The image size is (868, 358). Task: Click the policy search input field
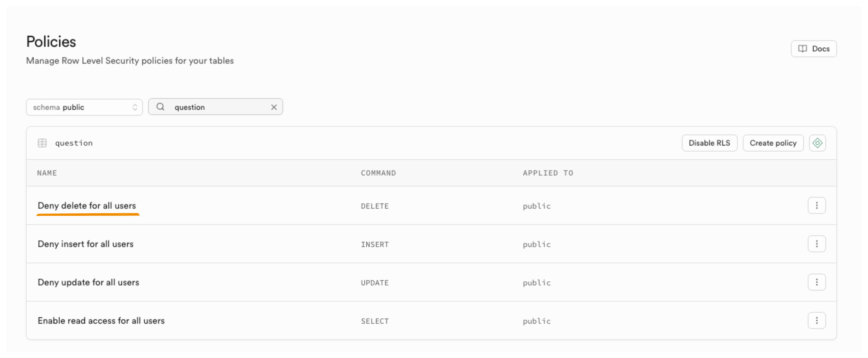(219, 107)
